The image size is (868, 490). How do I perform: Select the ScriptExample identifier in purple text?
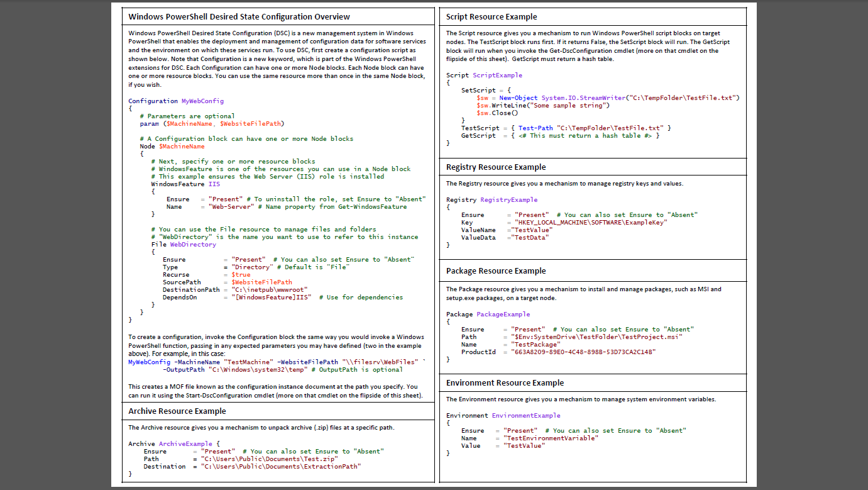pyautogui.click(x=497, y=74)
